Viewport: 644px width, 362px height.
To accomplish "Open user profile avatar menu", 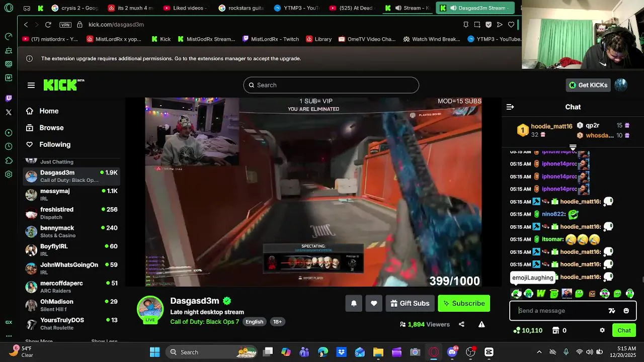I will [x=621, y=85].
